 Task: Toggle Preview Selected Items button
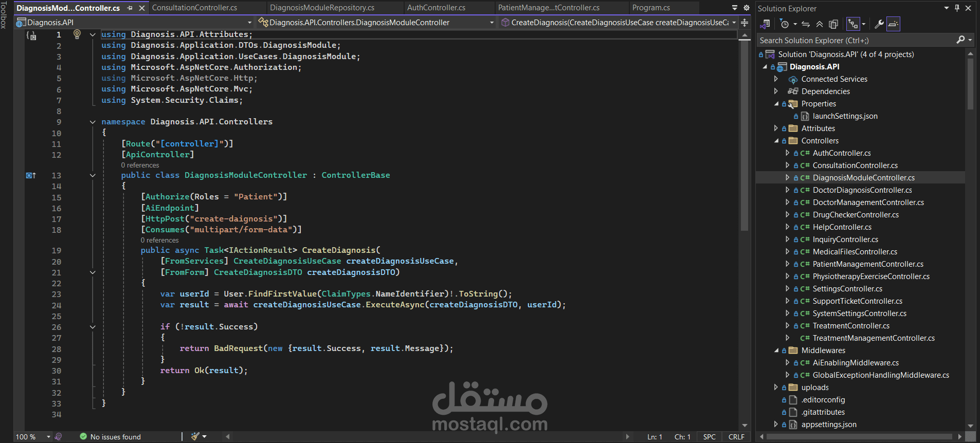(x=894, y=24)
